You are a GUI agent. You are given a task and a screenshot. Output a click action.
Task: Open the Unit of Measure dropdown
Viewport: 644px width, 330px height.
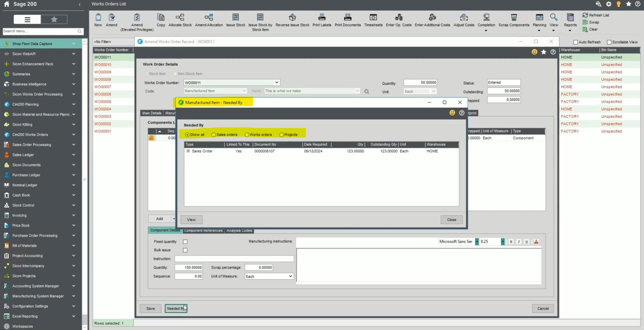(290, 276)
